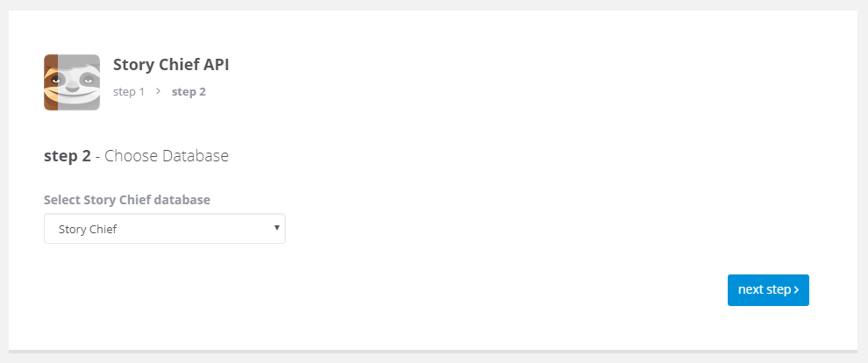Click the 'Choose Database' heading text
Viewport: 868px width, 363px height.
(166, 156)
